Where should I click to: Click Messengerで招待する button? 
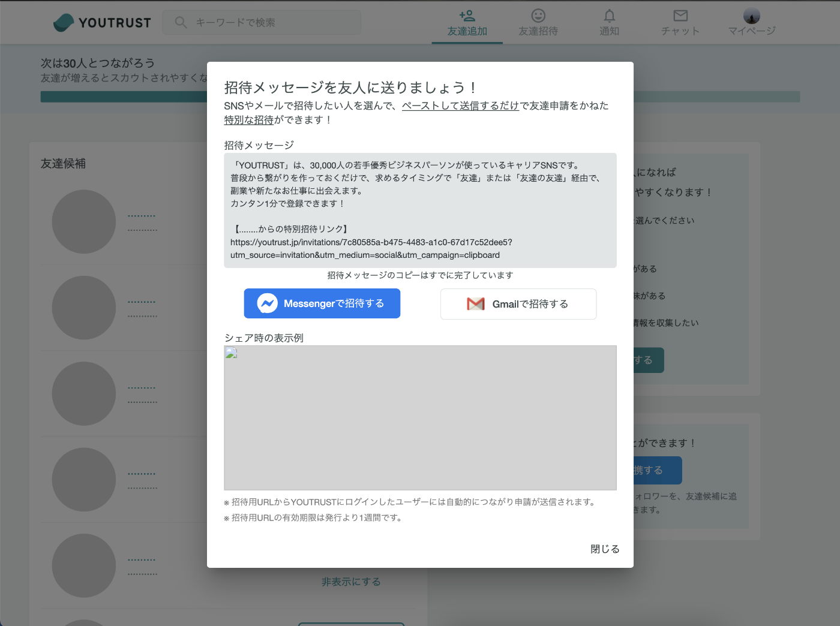(x=322, y=303)
